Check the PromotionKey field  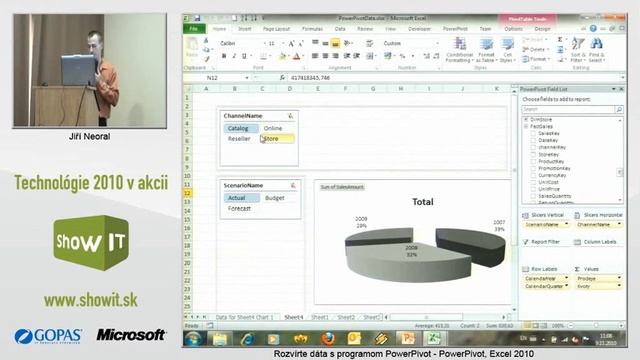pyautogui.click(x=533, y=168)
